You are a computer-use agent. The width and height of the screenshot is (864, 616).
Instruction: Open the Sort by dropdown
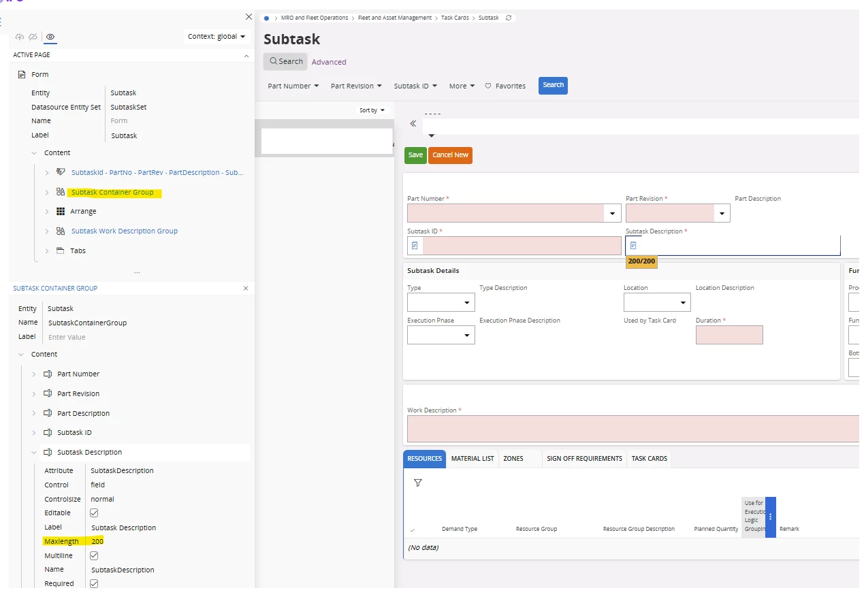coord(372,110)
